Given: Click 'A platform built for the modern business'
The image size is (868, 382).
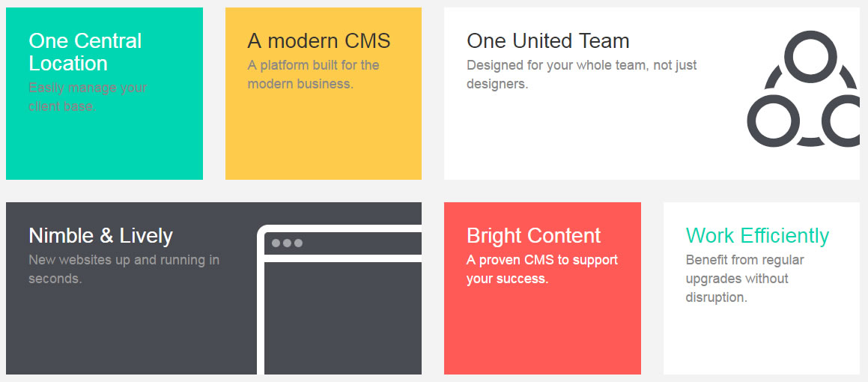Looking at the screenshot, I should point(313,75).
